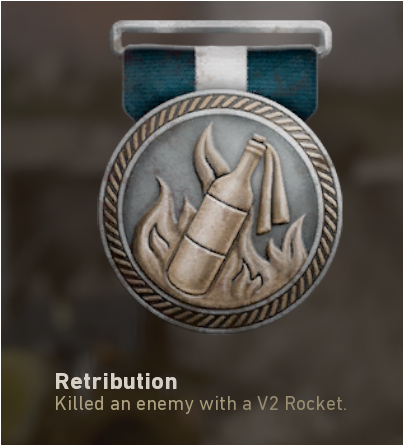Click the silver clasp bar above the ribbon
The width and height of the screenshot is (403, 445).
(221, 37)
